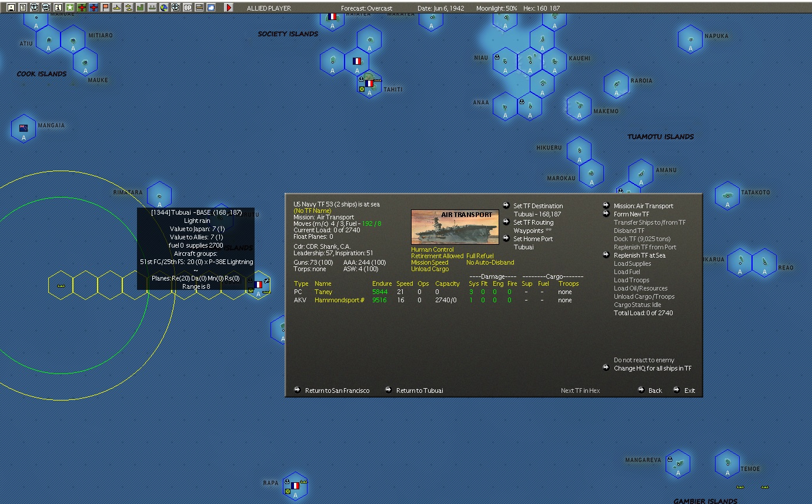The height and width of the screenshot is (504, 812).
Task: Click the double yellow ships toolbar icon
Action: pyautogui.click(x=129, y=8)
